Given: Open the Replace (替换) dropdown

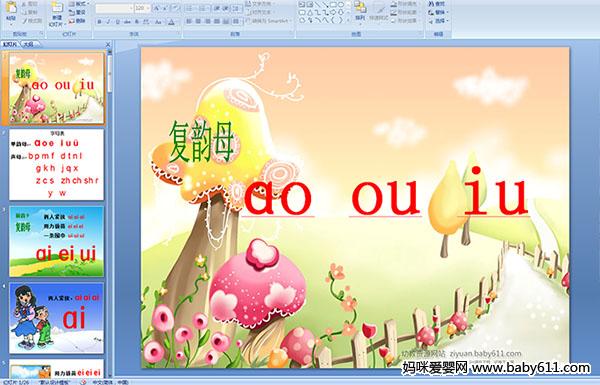Looking at the screenshot, I should [x=438, y=12].
